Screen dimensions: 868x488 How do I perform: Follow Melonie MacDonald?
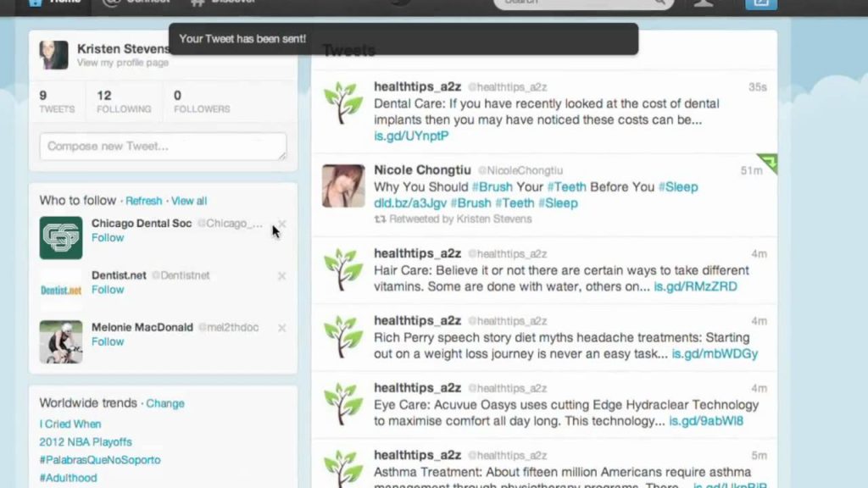[108, 341]
